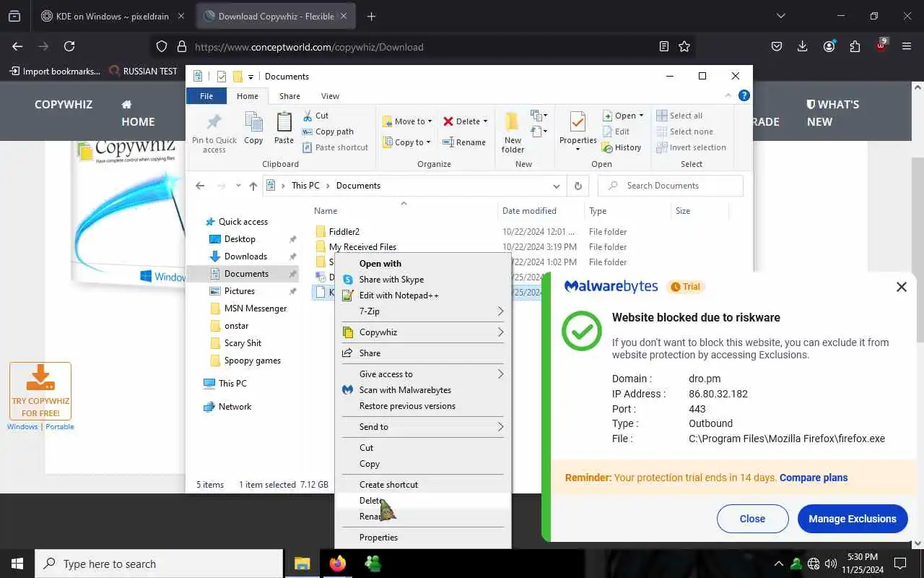Select Delete in the context menu
Image resolution: width=924 pixels, height=578 pixels.
pos(423,501)
